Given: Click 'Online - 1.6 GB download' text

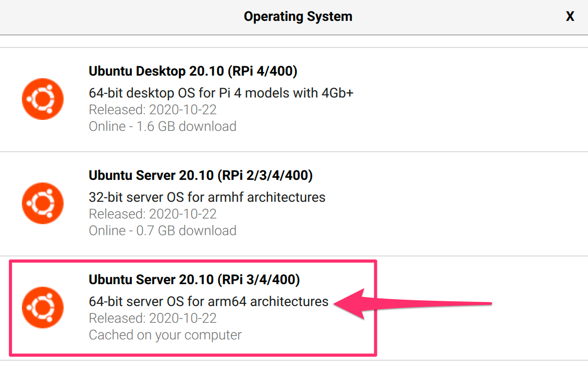Looking at the screenshot, I should pyautogui.click(x=163, y=126).
